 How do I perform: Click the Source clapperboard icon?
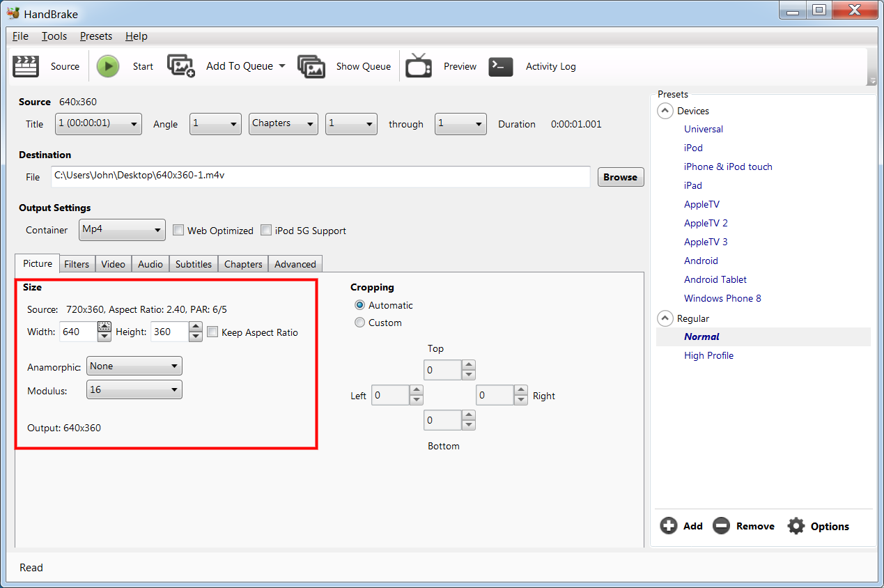[x=26, y=66]
